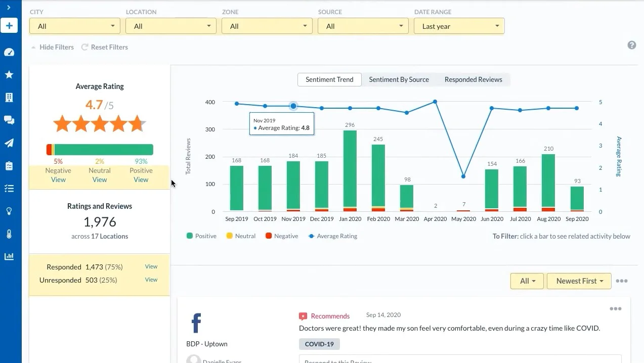Collapse filters with Hide Filters
Screen dimensions: 644x363
point(53,47)
